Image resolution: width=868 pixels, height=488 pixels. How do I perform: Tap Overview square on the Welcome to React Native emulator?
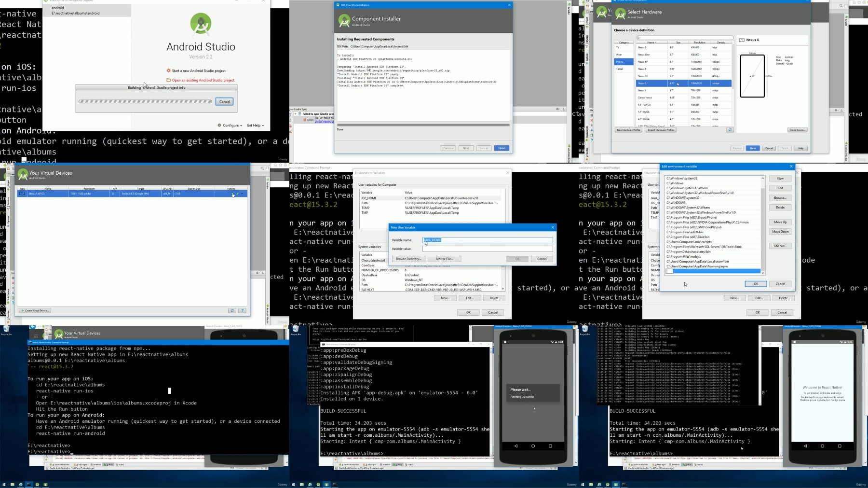click(840, 446)
